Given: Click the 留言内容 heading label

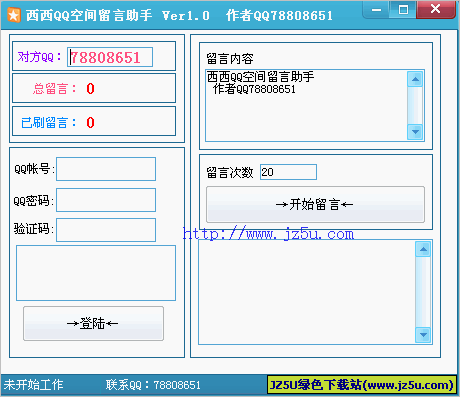Looking at the screenshot, I should coord(230,59).
